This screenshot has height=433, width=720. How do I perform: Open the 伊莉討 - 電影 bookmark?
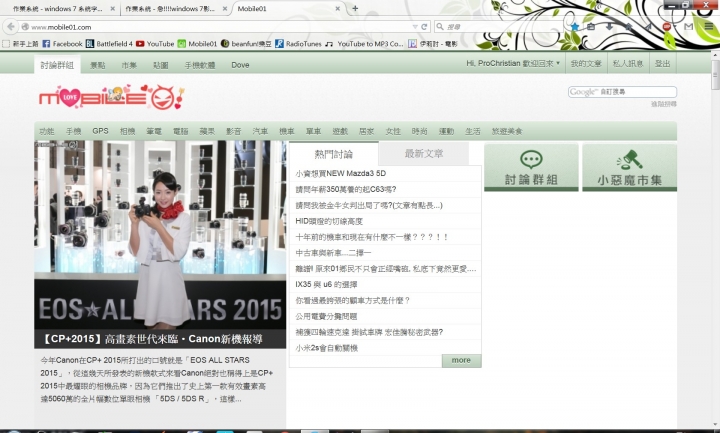(x=433, y=44)
